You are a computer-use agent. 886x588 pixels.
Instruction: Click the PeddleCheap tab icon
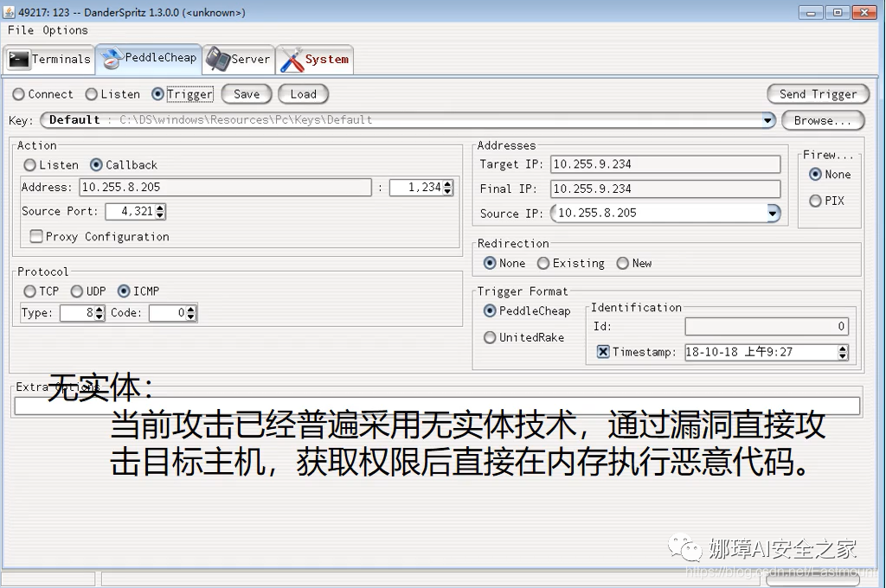112,58
